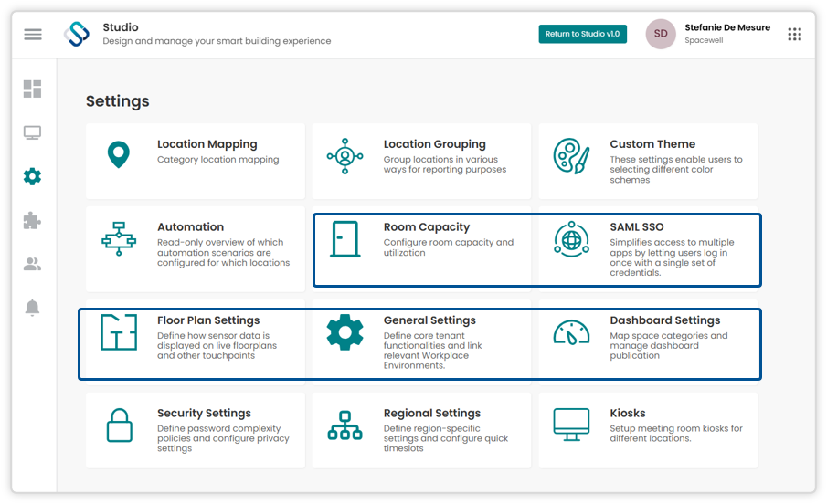Image resolution: width=827 pixels, height=504 pixels.
Task: Click 'Configure room capacity and utilization' text
Action: (x=449, y=247)
